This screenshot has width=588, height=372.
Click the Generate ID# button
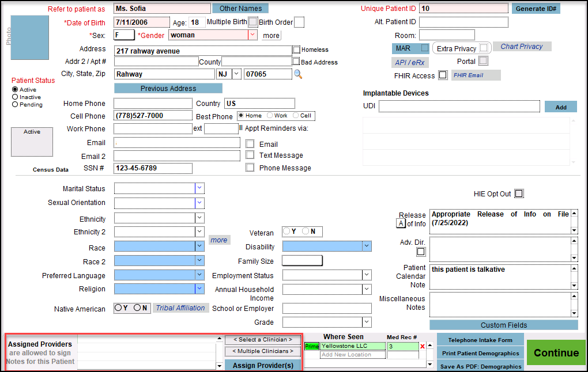[536, 9]
